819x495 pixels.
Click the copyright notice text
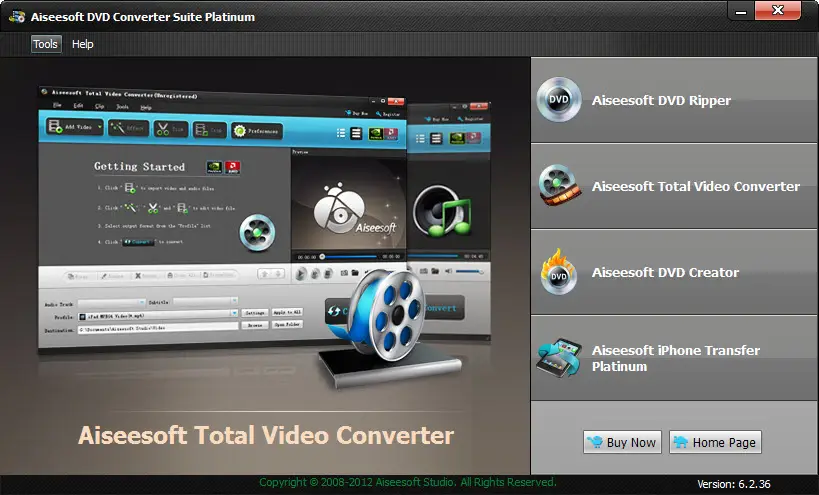[408, 482]
